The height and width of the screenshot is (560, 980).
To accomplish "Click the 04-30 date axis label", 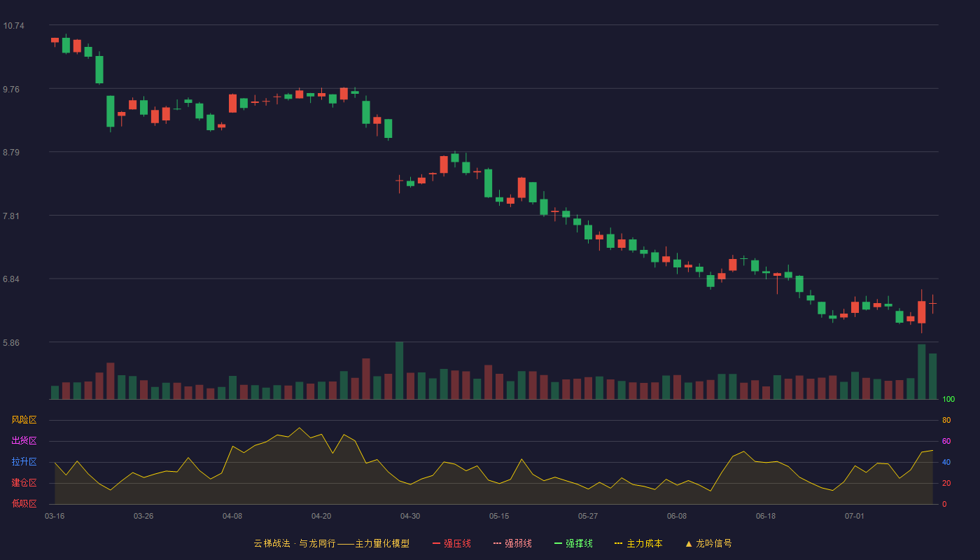I will coord(410,516).
